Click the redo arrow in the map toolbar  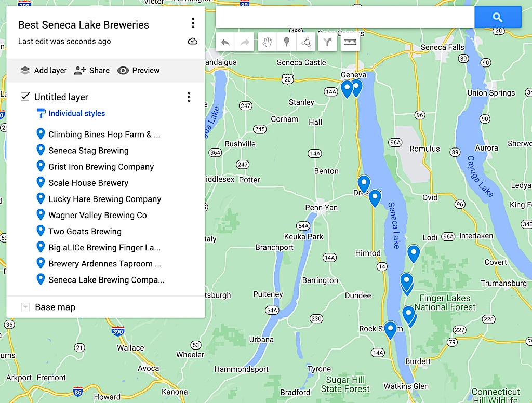pos(245,43)
